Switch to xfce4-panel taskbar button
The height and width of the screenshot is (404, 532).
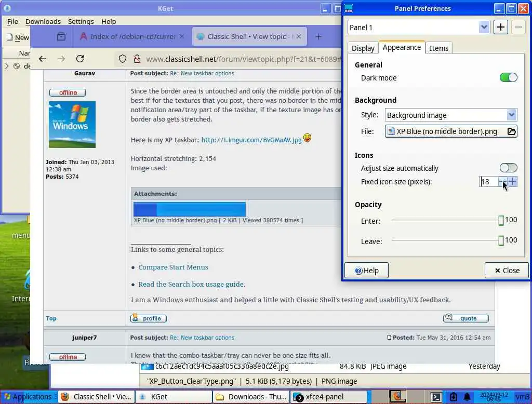click(328, 397)
